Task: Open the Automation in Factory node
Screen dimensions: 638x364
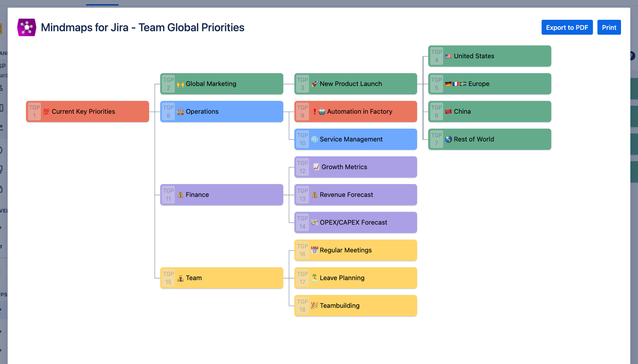Action: pyautogui.click(x=356, y=111)
